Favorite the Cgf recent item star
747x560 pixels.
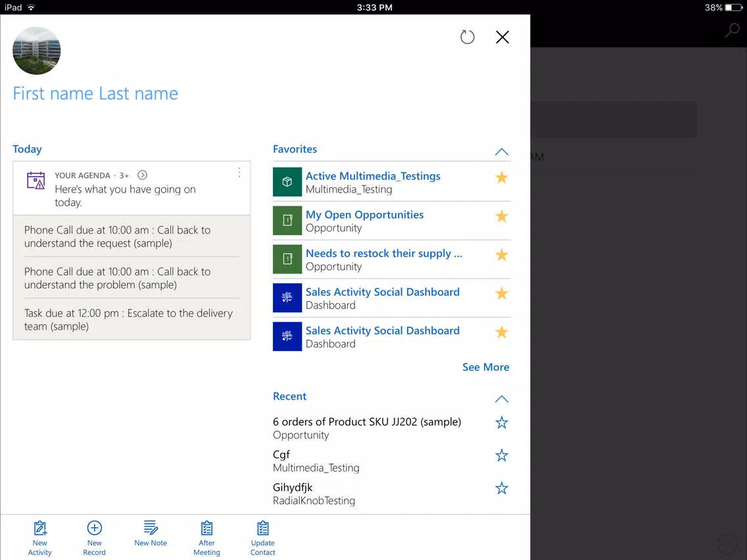(502, 455)
